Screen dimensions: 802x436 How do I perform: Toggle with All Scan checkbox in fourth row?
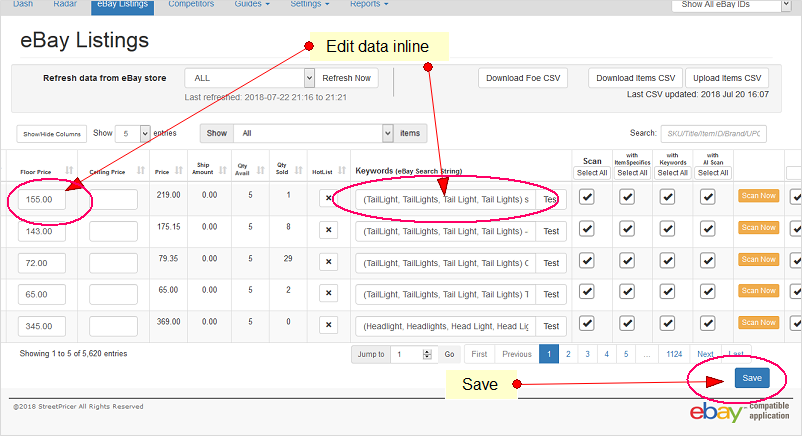click(708, 294)
